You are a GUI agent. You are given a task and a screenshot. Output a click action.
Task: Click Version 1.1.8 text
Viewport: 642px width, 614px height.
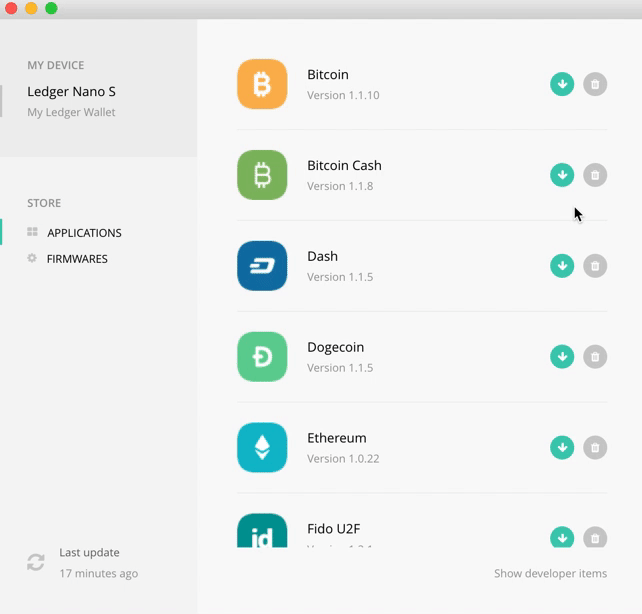340,186
